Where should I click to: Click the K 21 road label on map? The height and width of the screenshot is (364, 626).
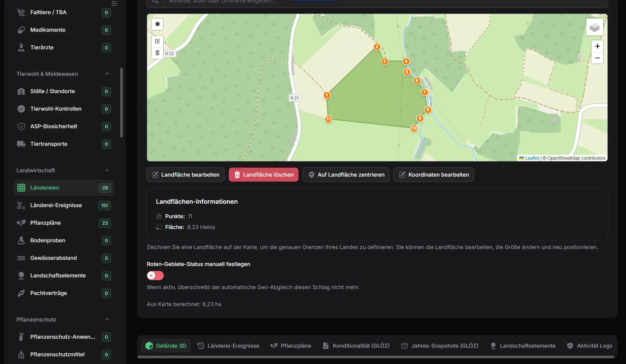click(x=294, y=98)
